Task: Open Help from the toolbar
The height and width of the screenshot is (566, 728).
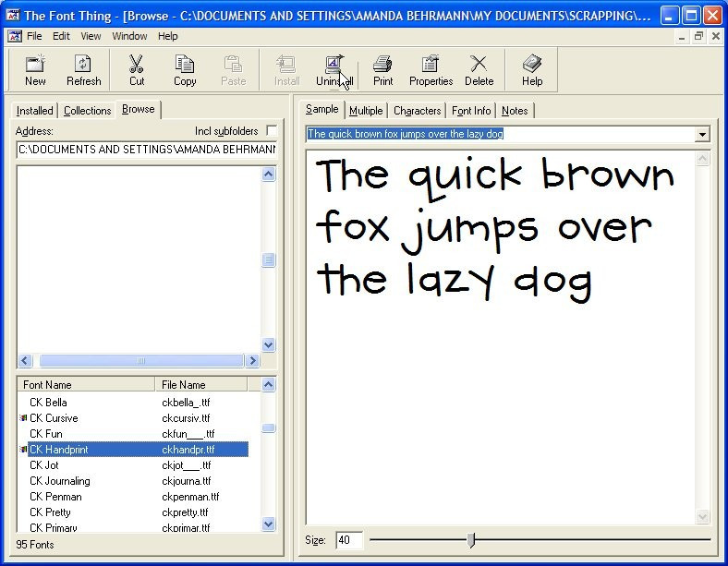Action: pos(532,70)
